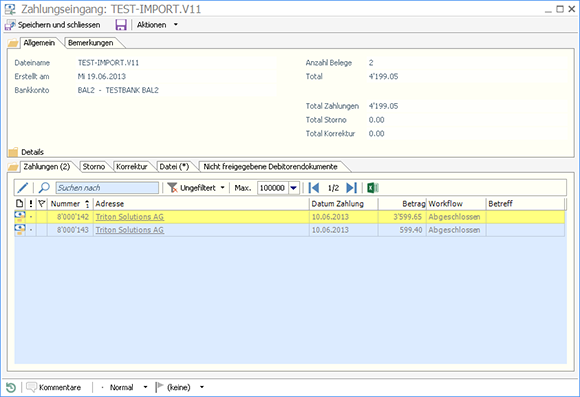Open Nicht freigegebene Debitorendokumente tab
Screen dimensions: 580x397
click(270, 167)
